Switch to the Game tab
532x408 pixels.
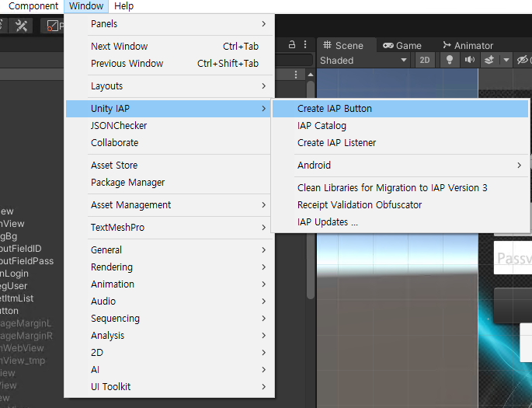click(x=402, y=46)
